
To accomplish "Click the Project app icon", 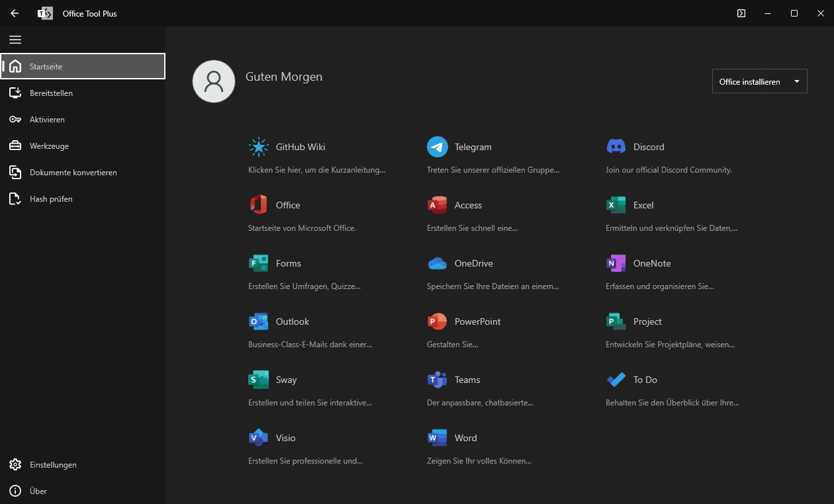I will pos(616,321).
